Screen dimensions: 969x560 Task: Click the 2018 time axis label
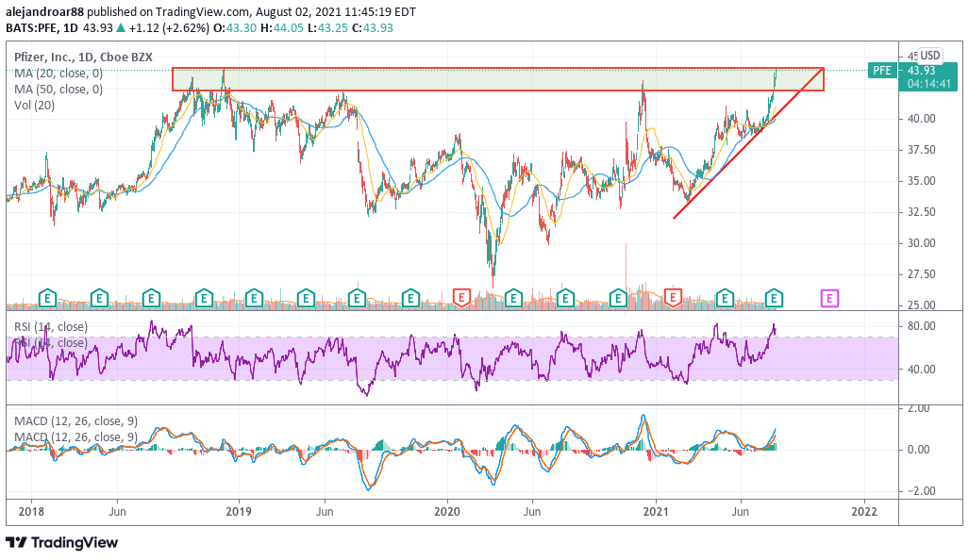point(31,512)
